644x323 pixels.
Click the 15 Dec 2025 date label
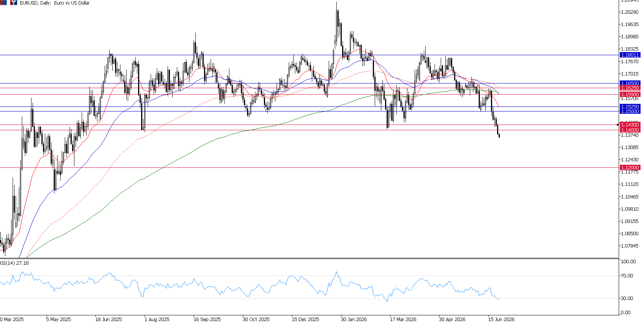[x=305, y=320]
